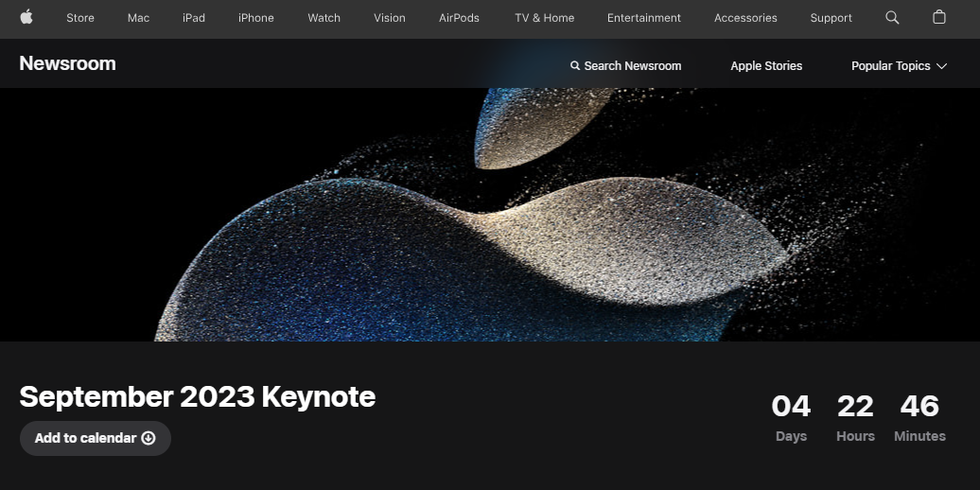980x490 pixels.
Task: Open the Accessories menu
Action: pyautogui.click(x=745, y=18)
